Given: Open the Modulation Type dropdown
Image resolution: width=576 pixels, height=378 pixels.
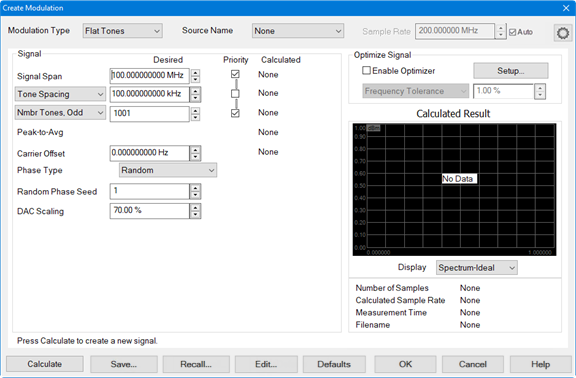Looking at the screenshot, I should tap(122, 31).
